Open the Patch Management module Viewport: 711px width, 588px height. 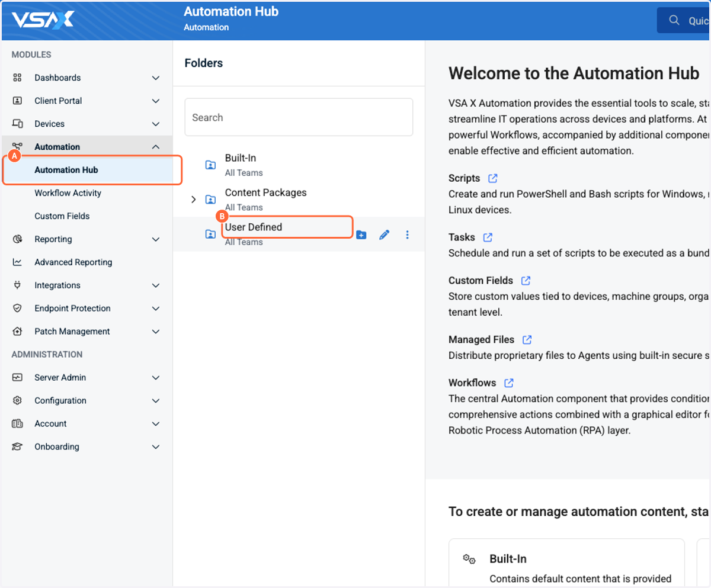[87, 332]
